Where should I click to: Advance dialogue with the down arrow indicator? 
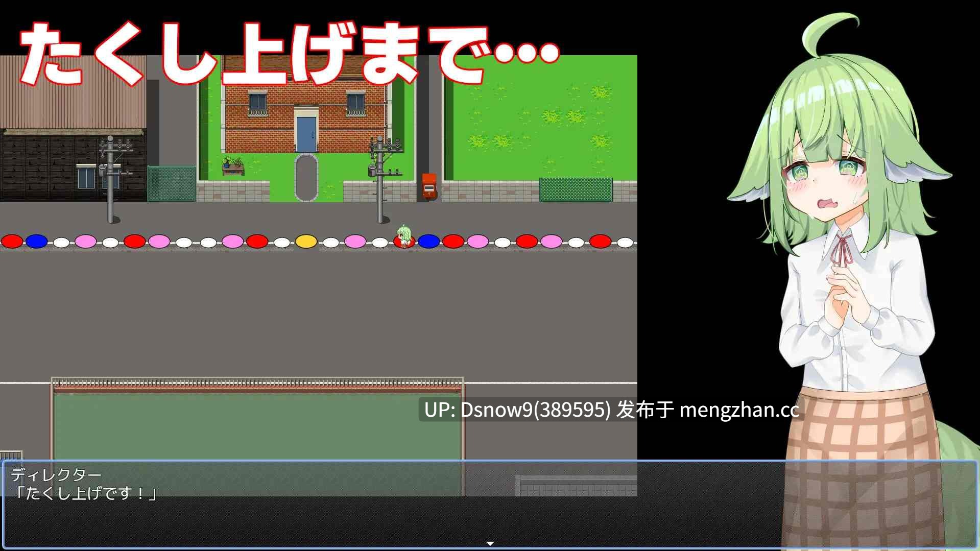(x=490, y=543)
